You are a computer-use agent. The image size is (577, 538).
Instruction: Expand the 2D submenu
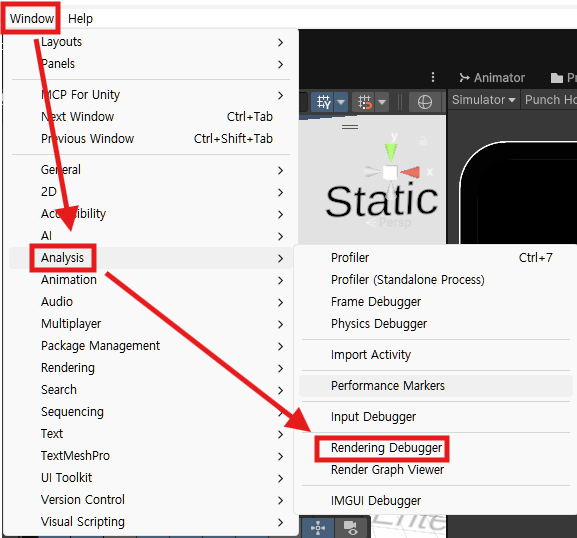(151, 192)
